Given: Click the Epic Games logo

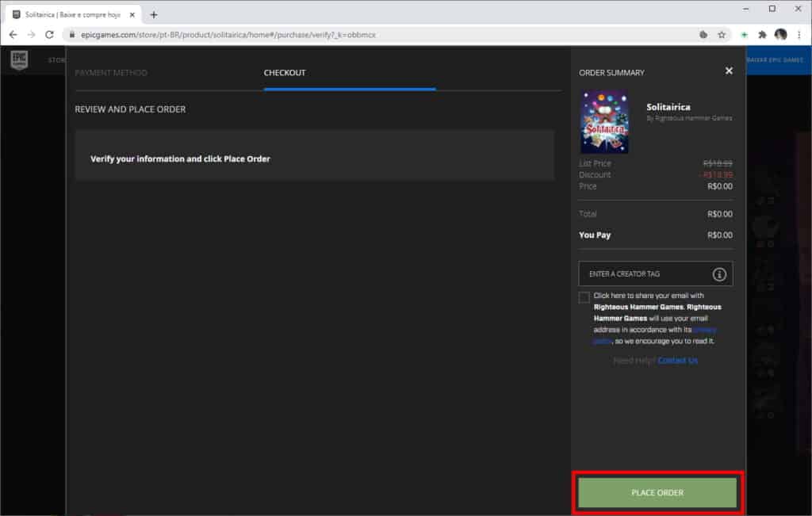Looking at the screenshot, I should click(19, 60).
